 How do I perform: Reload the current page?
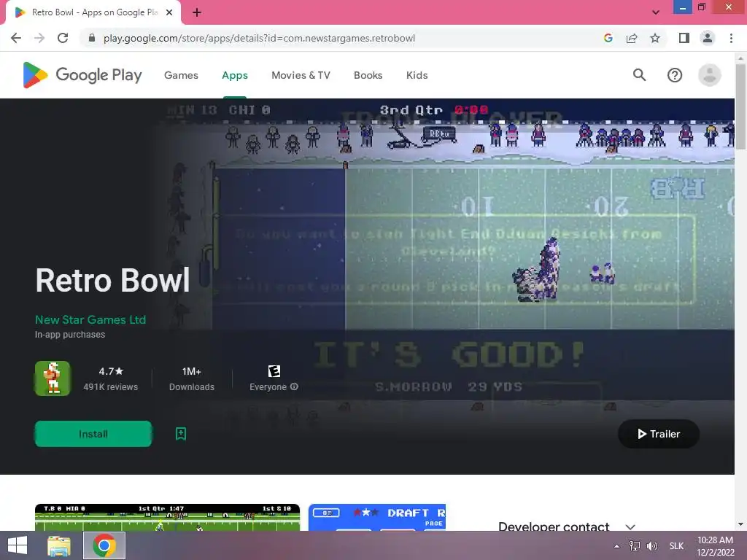coord(63,38)
